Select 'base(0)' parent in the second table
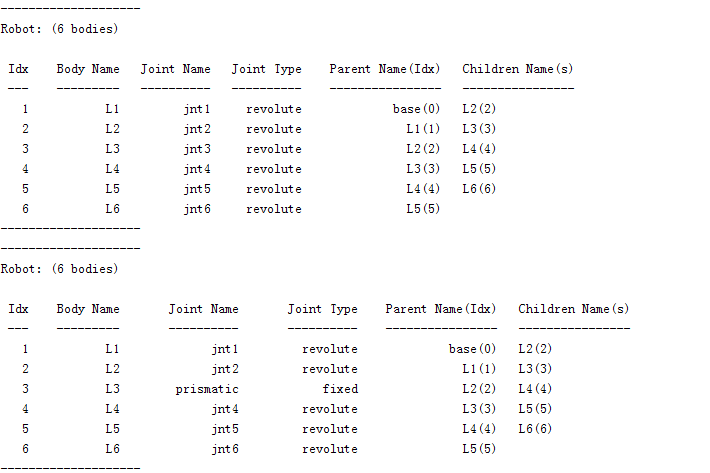This screenshot has width=710, height=473. pos(472,349)
